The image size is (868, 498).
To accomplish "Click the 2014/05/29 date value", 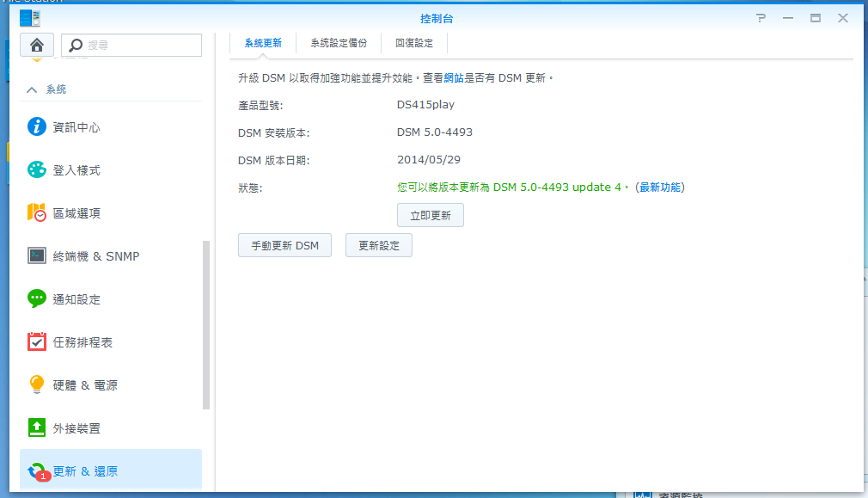I will click(x=429, y=159).
